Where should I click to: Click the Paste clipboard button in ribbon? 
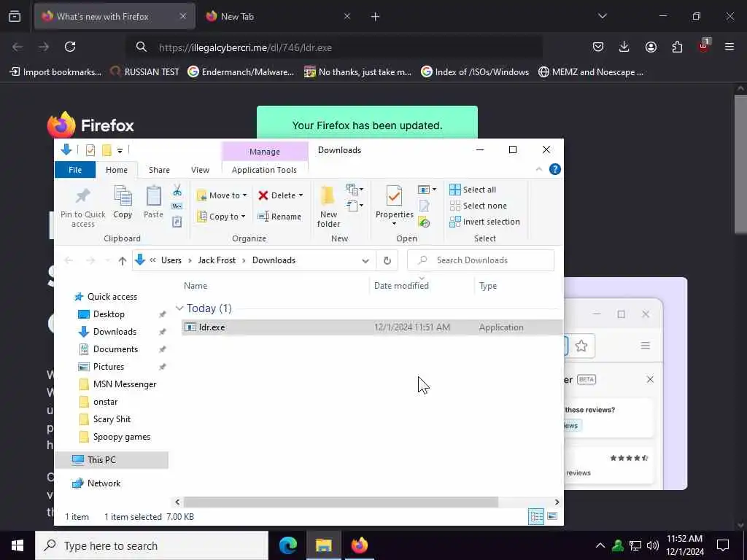(153, 203)
